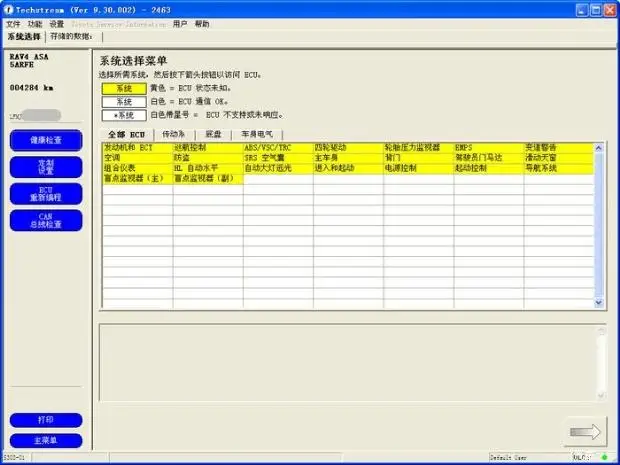Select the 车身电气 tab

pyautogui.click(x=257, y=134)
